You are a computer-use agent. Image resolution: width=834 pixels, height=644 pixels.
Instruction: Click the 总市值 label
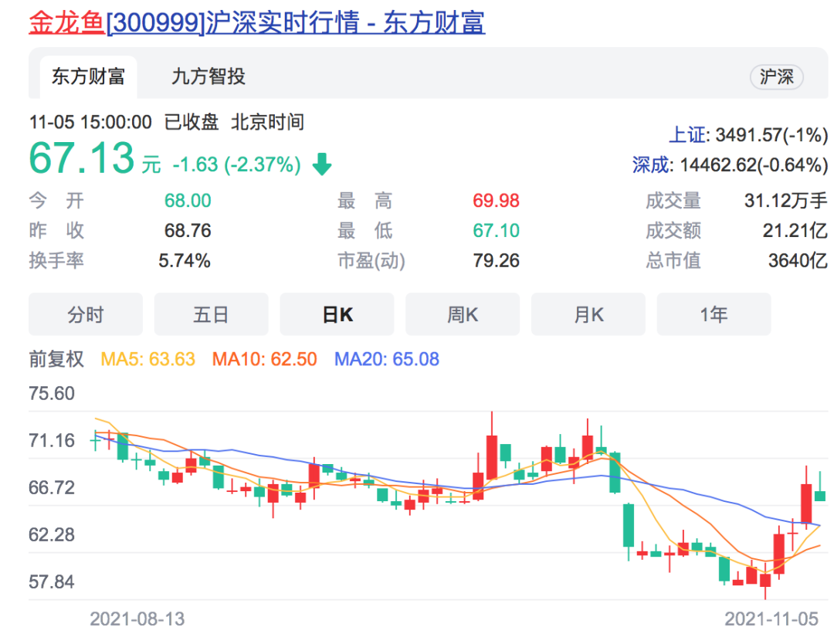tap(673, 260)
